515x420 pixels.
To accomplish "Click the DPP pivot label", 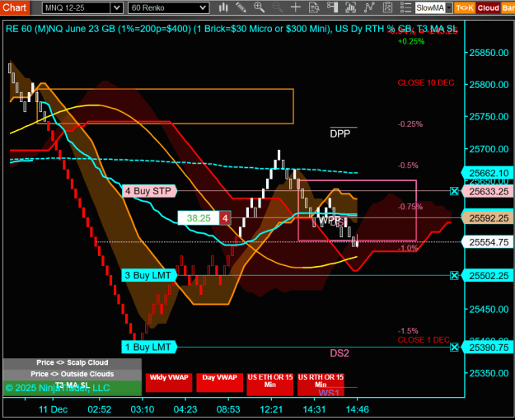I will pyautogui.click(x=340, y=133).
